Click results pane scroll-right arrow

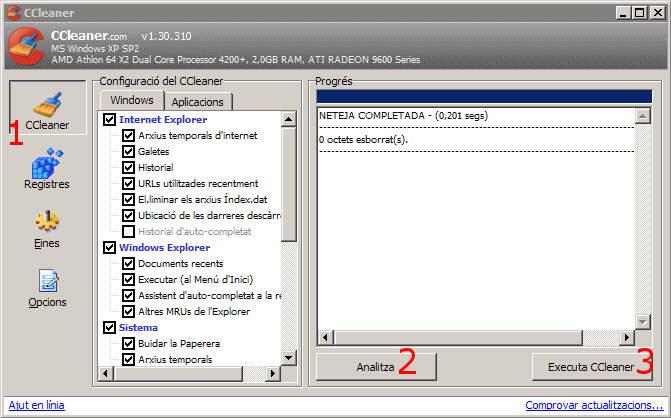[x=627, y=338]
